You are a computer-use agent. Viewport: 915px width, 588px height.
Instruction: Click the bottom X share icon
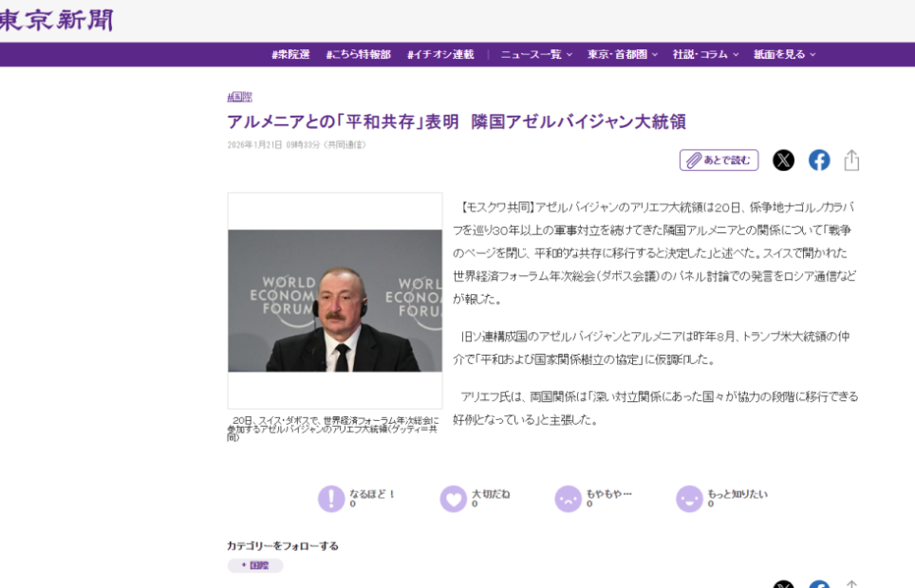(783, 583)
